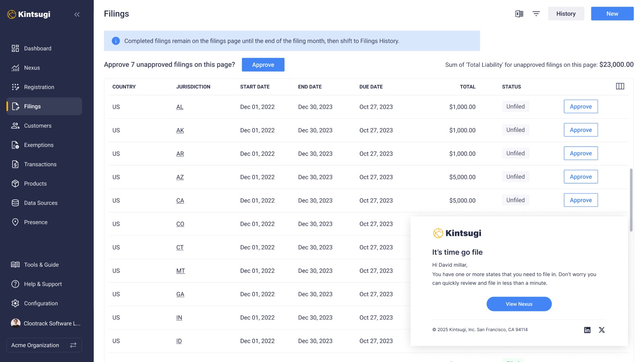Click the Excel export icon

coord(519,14)
